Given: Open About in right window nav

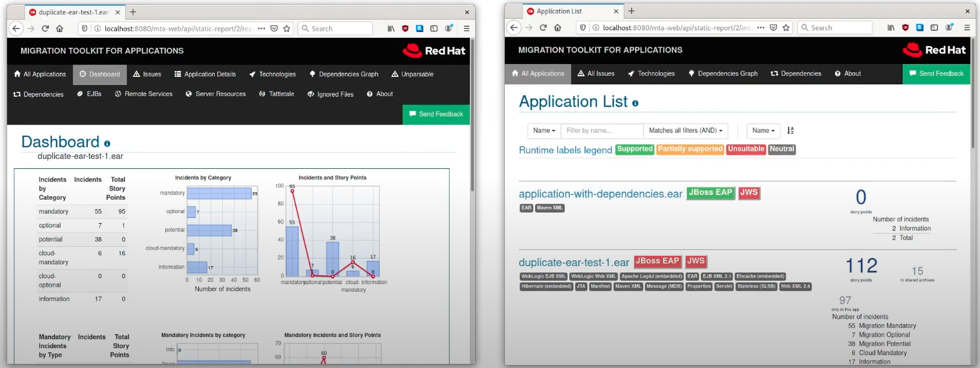Looking at the screenshot, I should 847,74.
